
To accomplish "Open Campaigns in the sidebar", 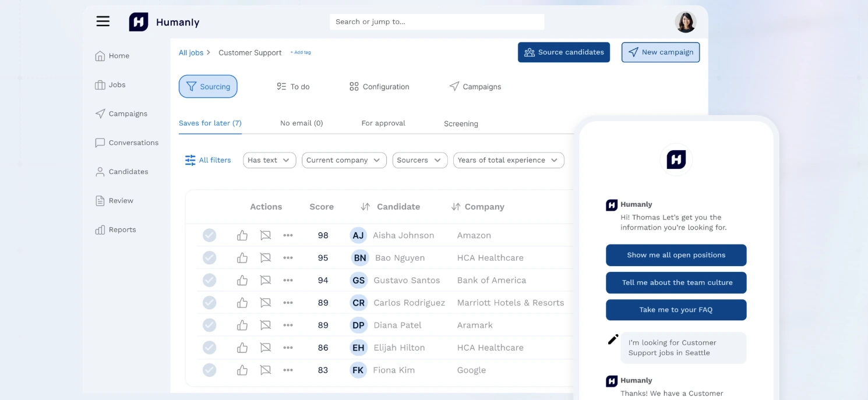I will coord(121,114).
